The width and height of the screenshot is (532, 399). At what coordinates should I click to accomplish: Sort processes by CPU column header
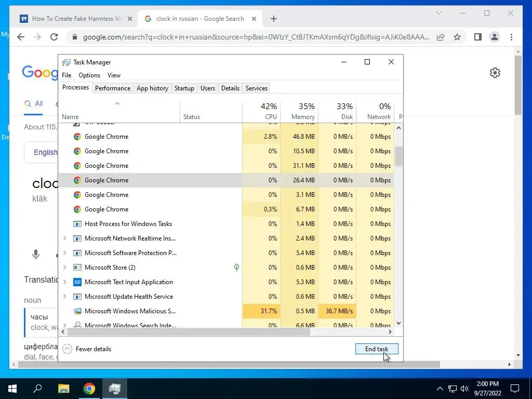coord(262,111)
